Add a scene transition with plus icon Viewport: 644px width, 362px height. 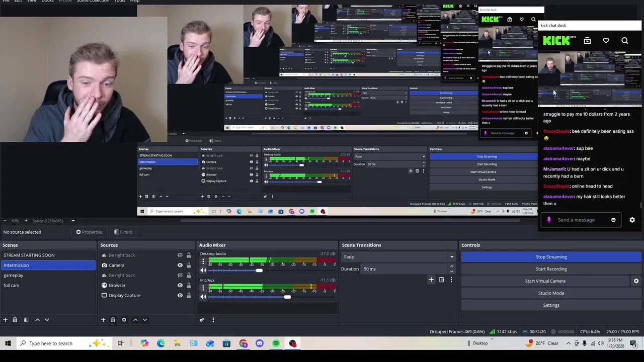pyautogui.click(x=431, y=280)
